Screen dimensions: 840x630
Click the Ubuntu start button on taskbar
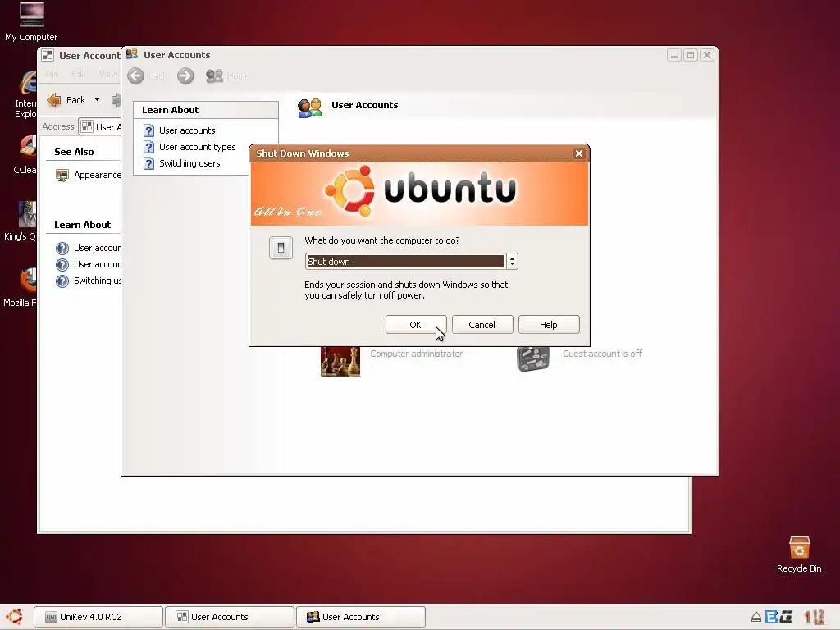15,617
